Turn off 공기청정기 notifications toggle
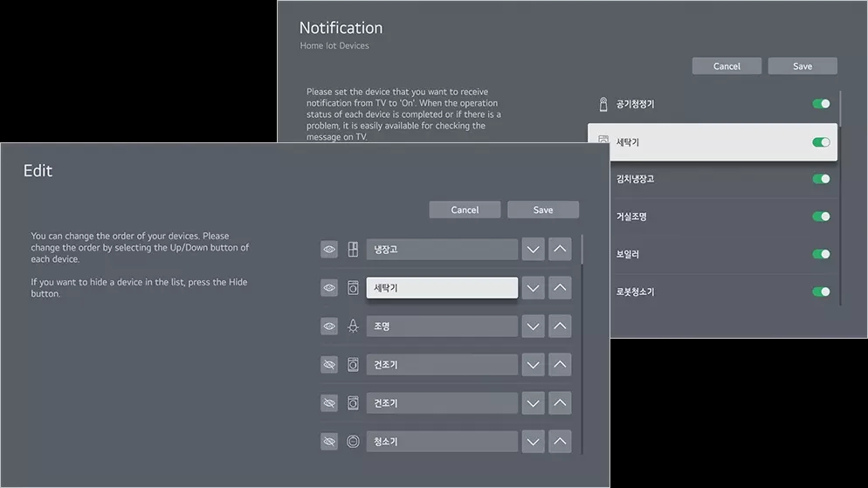This screenshot has height=488, width=868. coord(821,104)
